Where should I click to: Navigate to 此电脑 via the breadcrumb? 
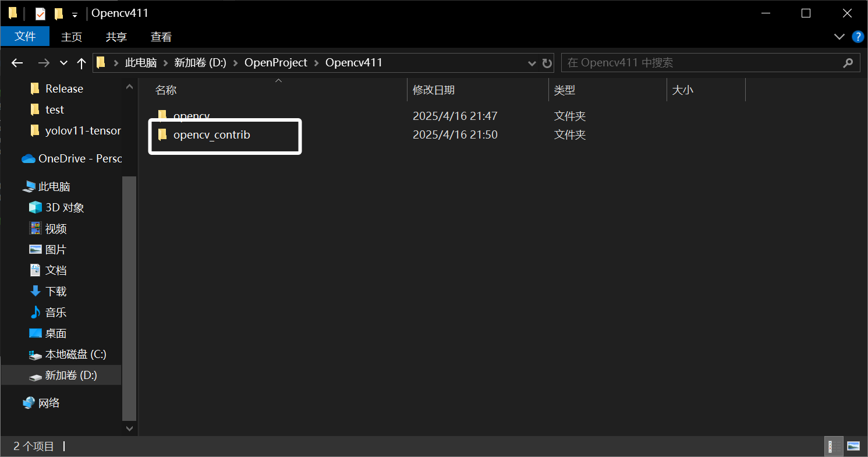pos(140,62)
